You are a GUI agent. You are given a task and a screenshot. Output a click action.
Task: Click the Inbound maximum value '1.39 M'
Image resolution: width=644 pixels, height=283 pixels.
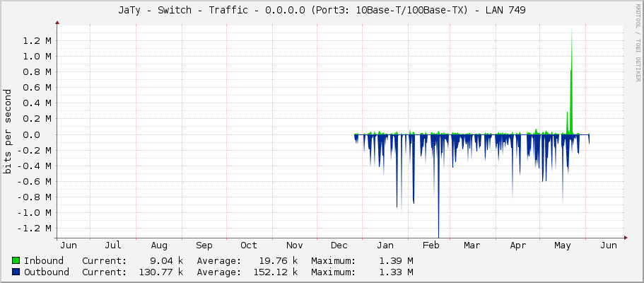click(397, 261)
